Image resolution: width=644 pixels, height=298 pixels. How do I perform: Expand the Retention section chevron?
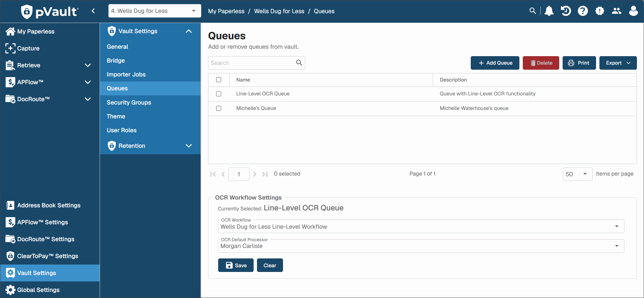click(x=189, y=146)
